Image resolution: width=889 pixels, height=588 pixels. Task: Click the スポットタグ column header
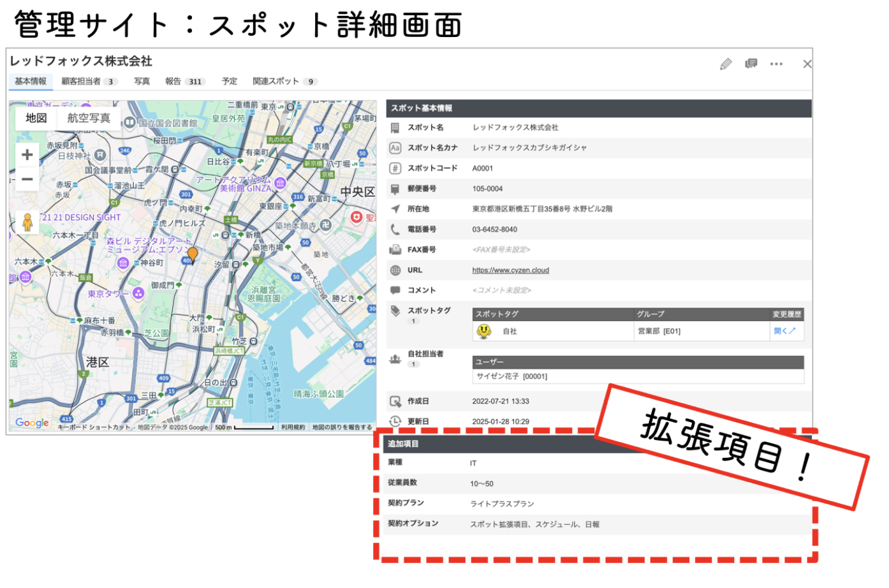(x=554, y=314)
